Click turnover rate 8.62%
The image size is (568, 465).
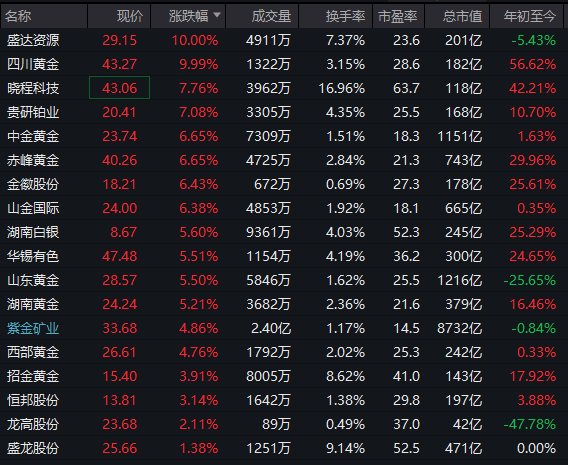(346, 376)
